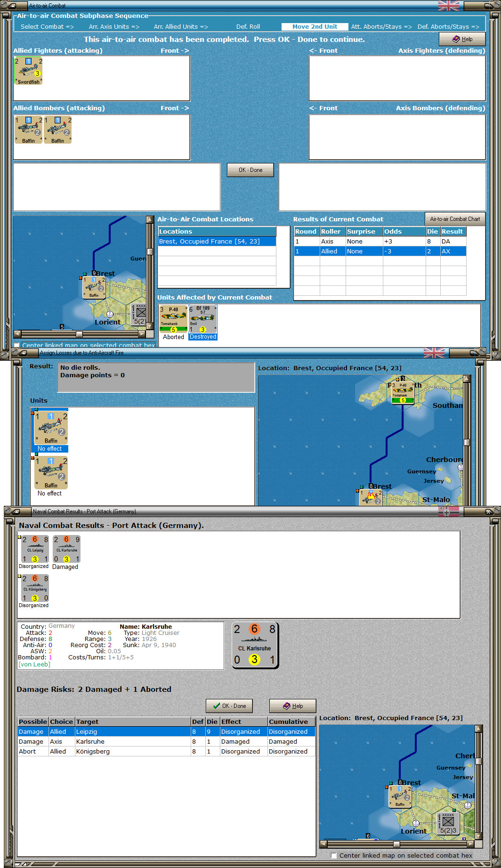Click the 'Select Combat =>' subphase step
501x868 pixels.
47,27
